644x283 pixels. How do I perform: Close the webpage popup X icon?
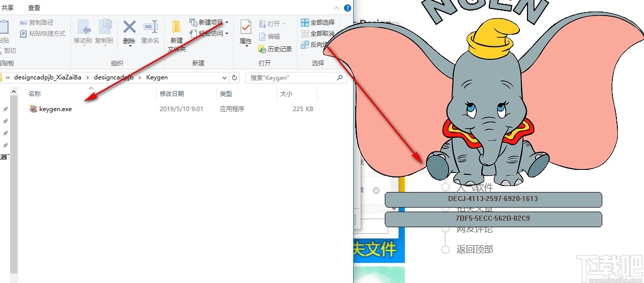(376, 191)
